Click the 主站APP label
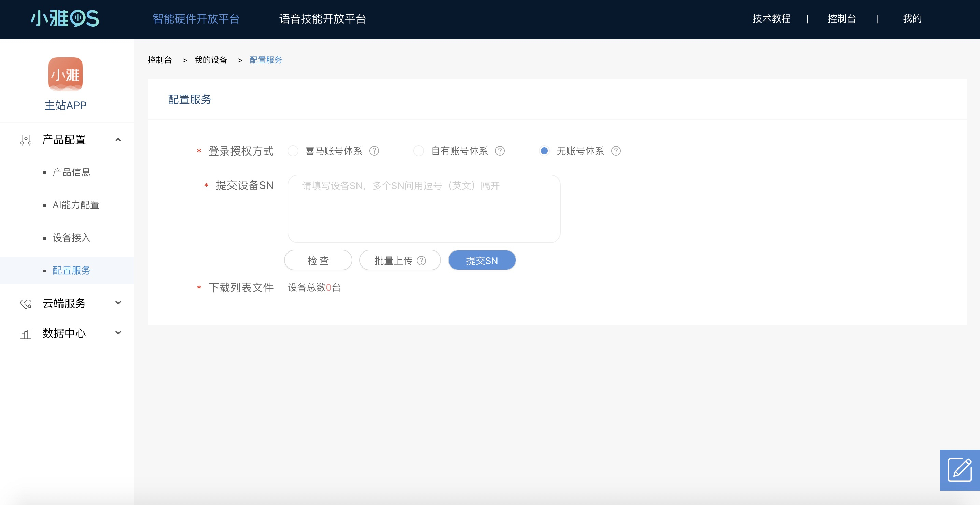This screenshot has height=505, width=980. point(66,105)
